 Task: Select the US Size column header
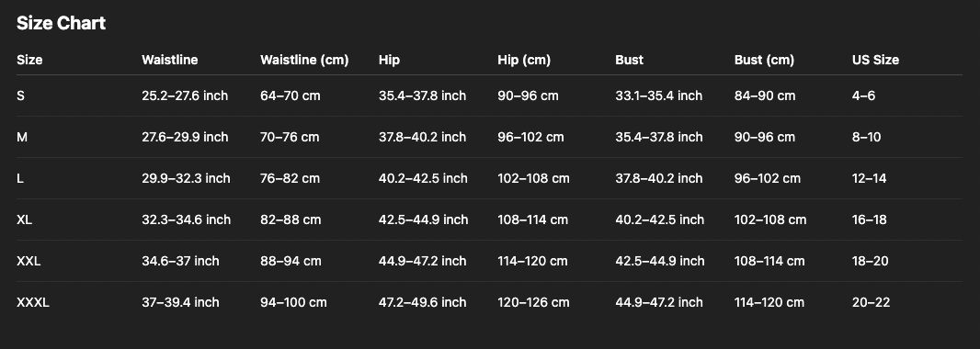tap(875, 60)
